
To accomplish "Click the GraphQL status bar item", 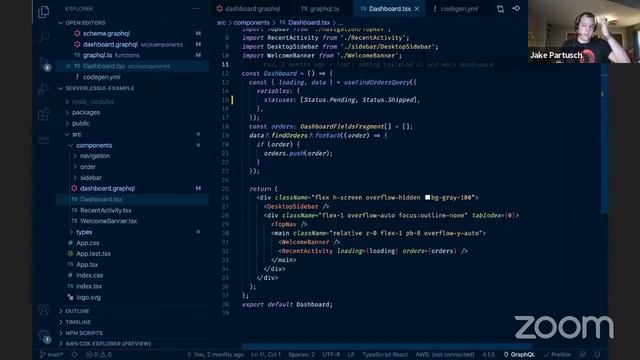I will (x=519, y=355).
